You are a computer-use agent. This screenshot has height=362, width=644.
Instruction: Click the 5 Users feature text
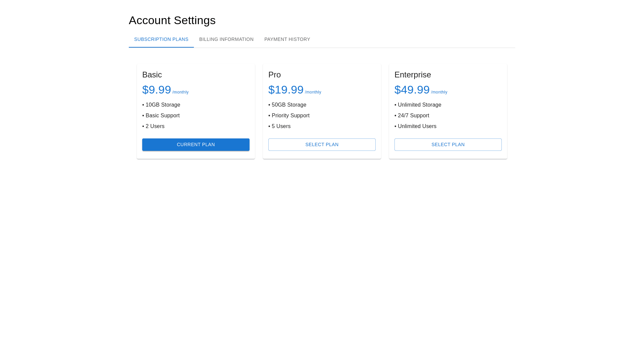coord(281,126)
